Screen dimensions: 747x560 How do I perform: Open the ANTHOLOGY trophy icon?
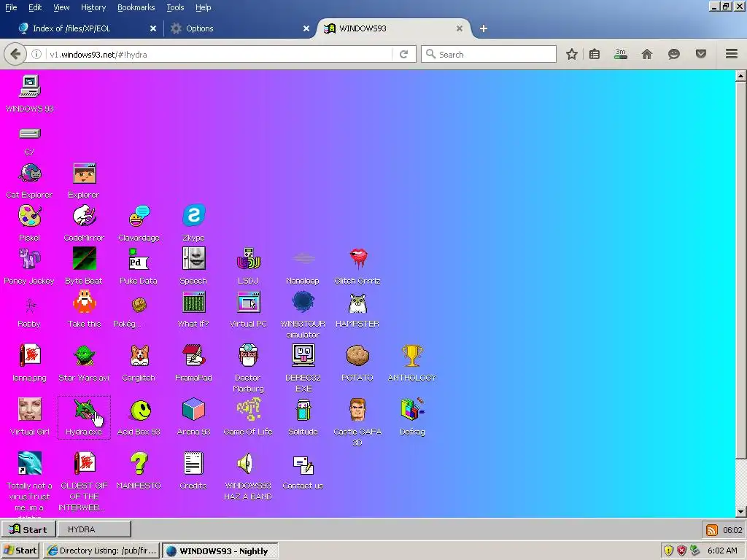[413, 355]
